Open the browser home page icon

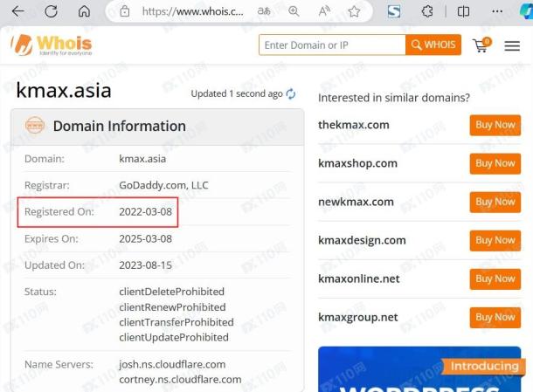coord(84,11)
